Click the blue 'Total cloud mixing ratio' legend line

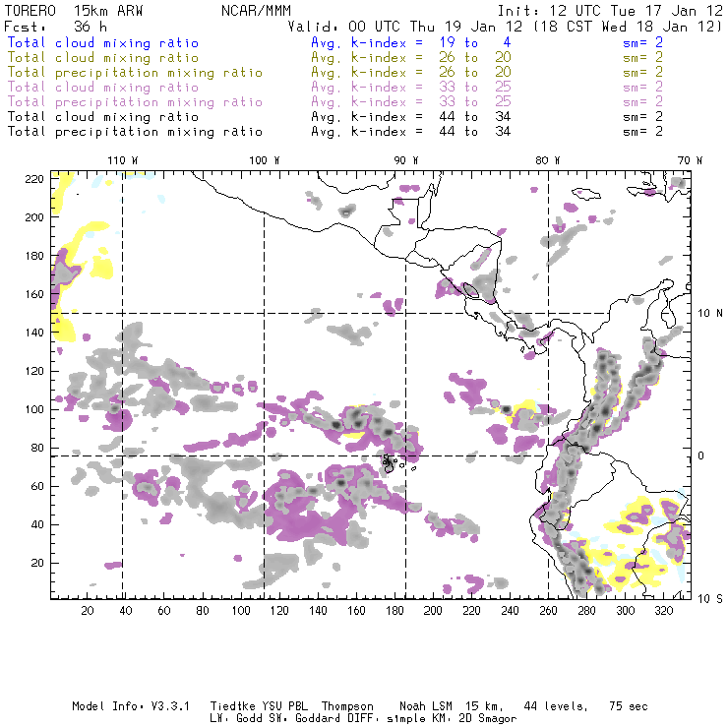point(103,42)
